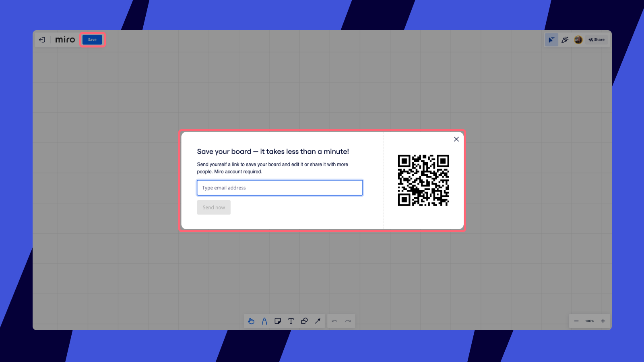The width and height of the screenshot is (644, 362).
Task: Click the exit board icon
Action: (42, 40)
